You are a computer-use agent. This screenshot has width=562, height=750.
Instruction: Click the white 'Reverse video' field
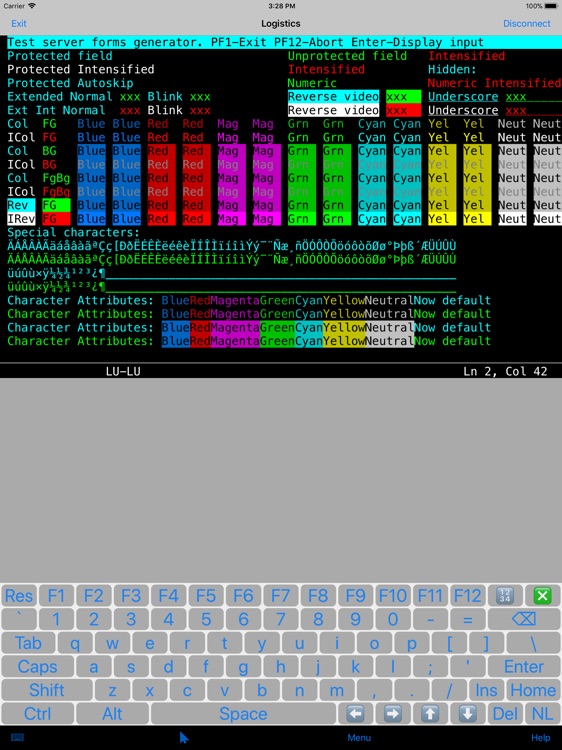(x=333, y=110)
